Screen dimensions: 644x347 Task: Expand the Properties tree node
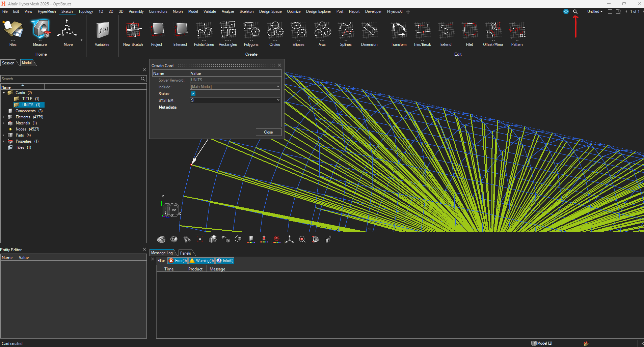(4, 141)
